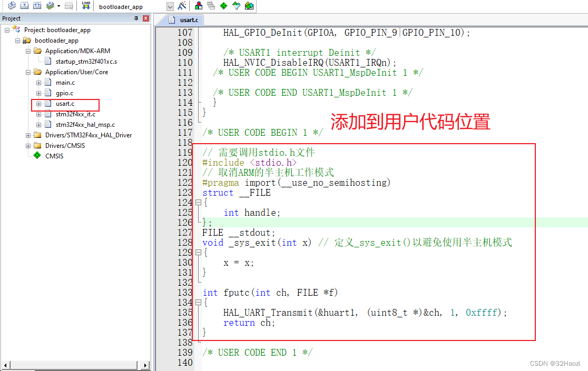
Task: Open Options for Target magic wand
Action: click(182, 6)
